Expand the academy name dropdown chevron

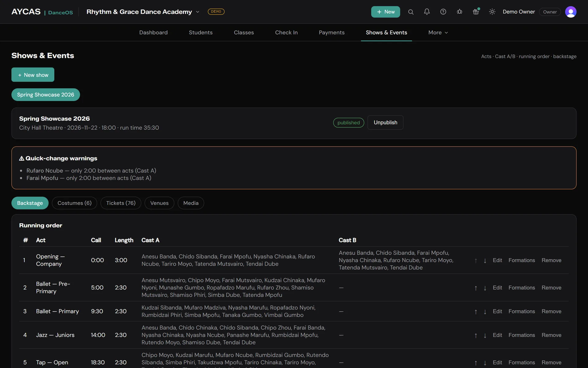pos(198,12)
